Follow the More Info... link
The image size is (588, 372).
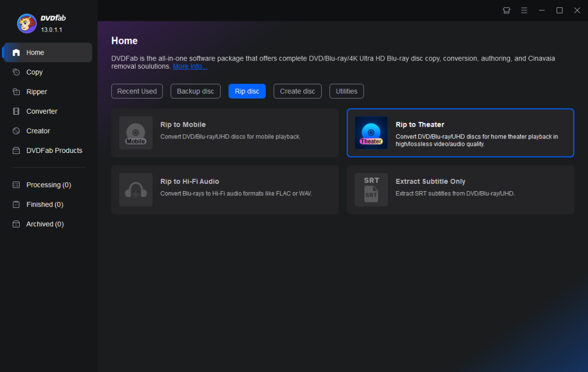pos(190,66)
